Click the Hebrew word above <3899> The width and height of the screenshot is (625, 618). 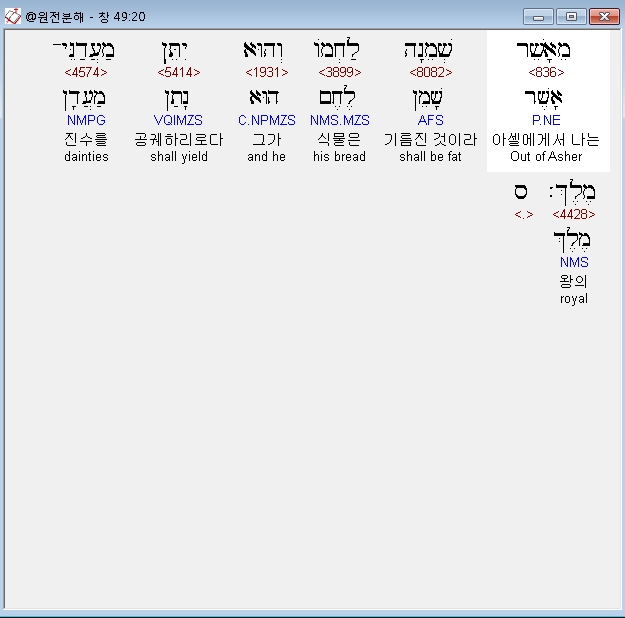point(337,49)
